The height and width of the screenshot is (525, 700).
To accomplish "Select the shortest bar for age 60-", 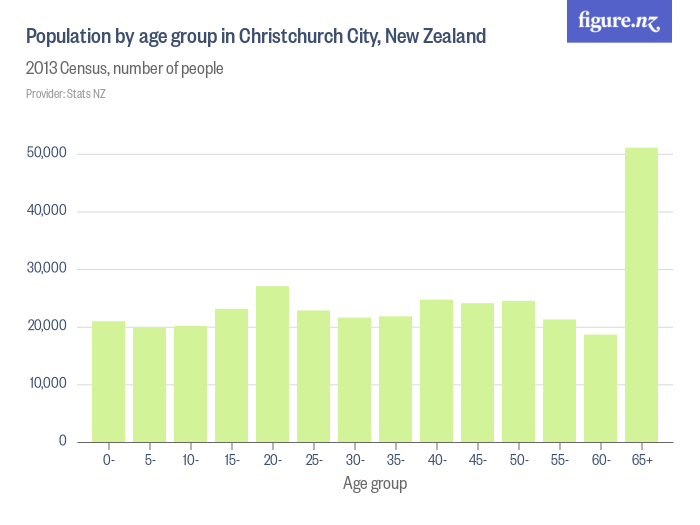I will point(600,388).
